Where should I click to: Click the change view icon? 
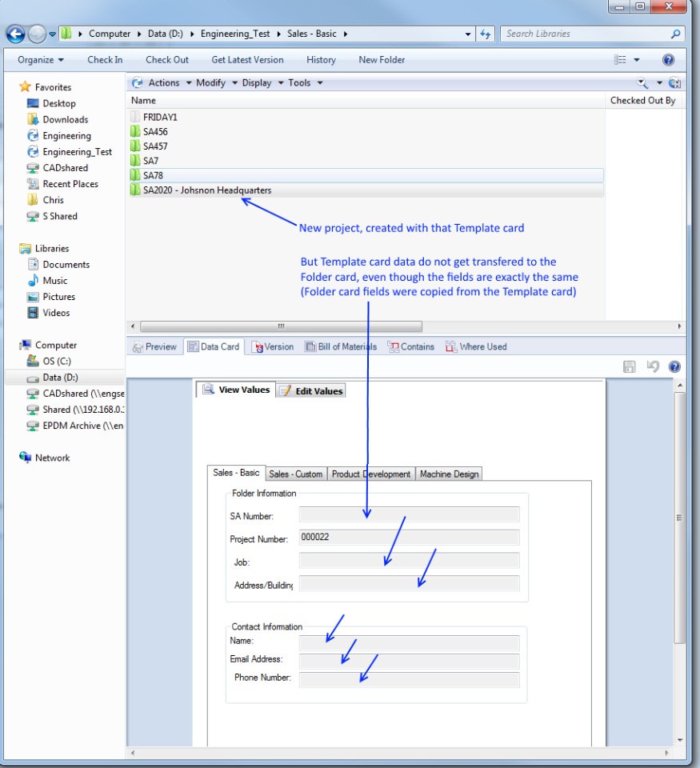click(620, 60)
